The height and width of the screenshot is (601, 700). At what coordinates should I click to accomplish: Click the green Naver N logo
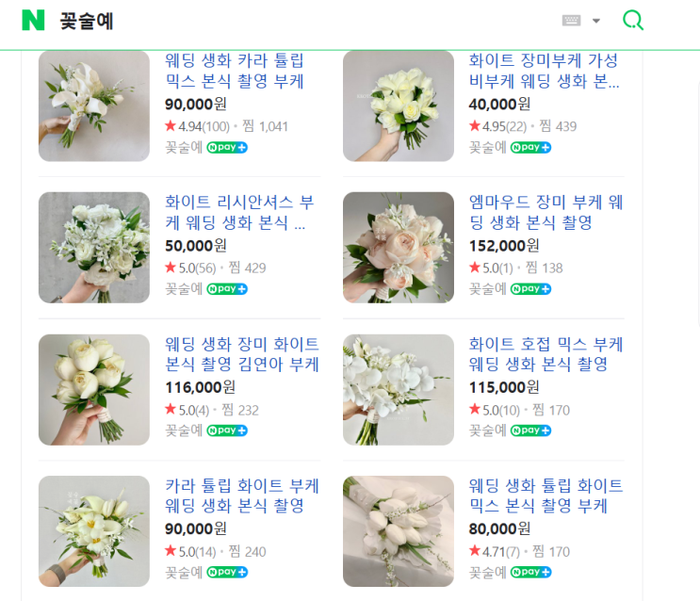tap(33, 20)
